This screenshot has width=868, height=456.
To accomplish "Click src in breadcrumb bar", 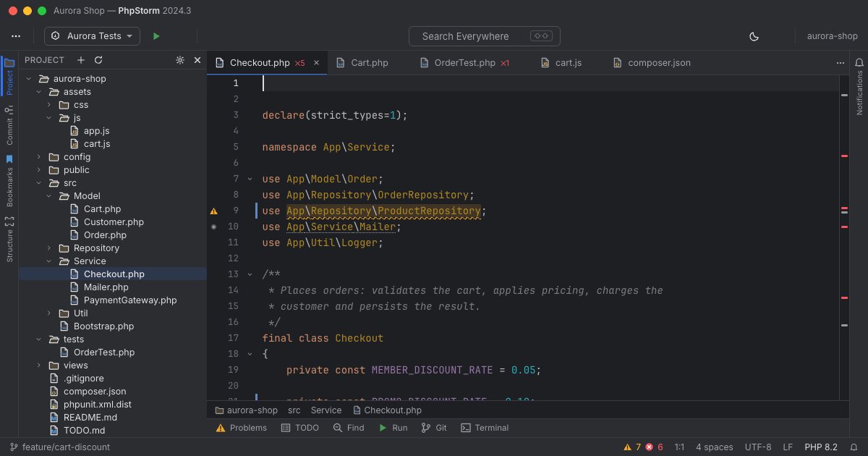I will click(x=294, y=410).
